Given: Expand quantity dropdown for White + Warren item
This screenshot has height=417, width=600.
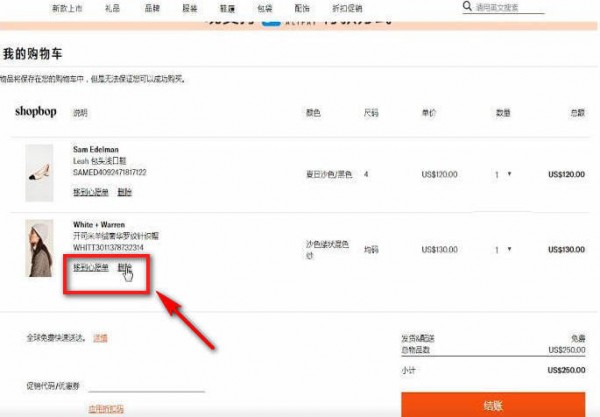Looking at the screenshot, I should click(x=502, y=248).
